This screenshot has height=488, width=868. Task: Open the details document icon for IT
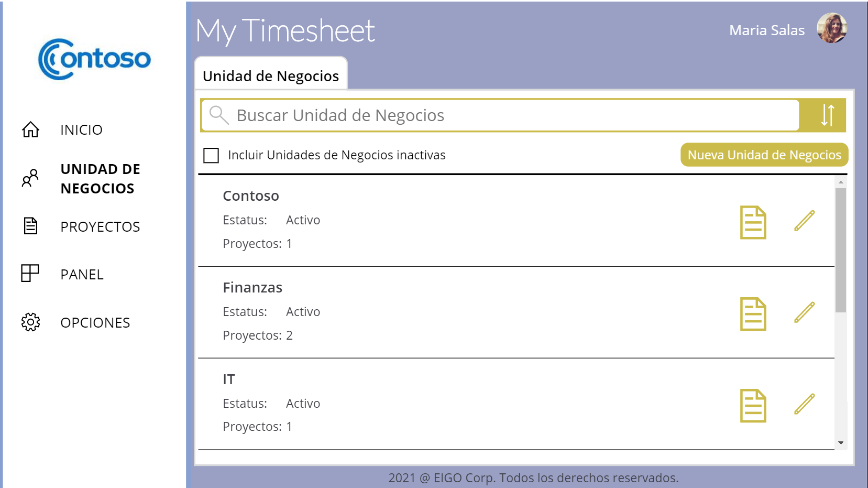753,406
